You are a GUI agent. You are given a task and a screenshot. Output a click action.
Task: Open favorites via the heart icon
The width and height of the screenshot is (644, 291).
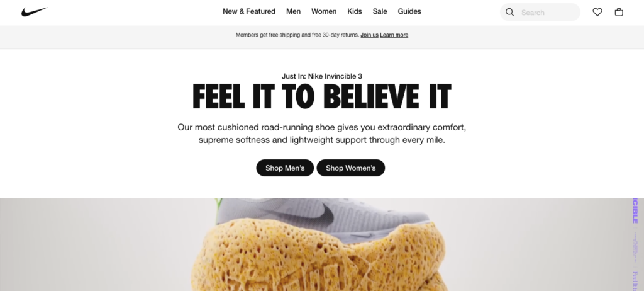(597, 13)
